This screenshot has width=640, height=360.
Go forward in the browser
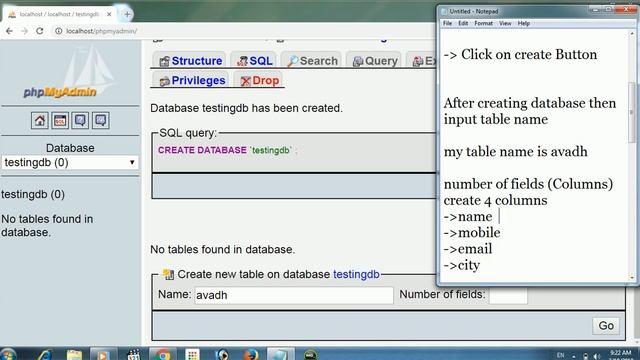(x=24, y=31)
